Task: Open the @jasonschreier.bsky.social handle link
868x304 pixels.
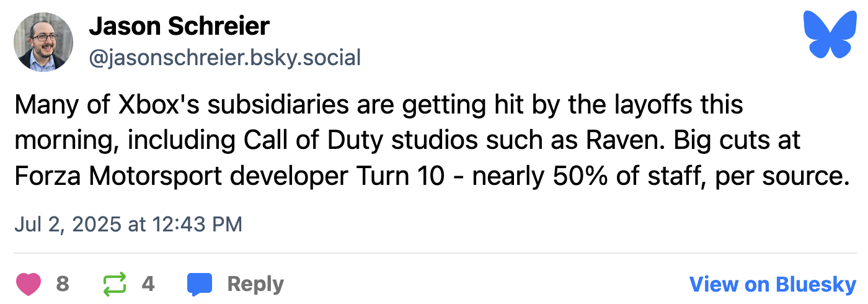Action: pos(224,58)
